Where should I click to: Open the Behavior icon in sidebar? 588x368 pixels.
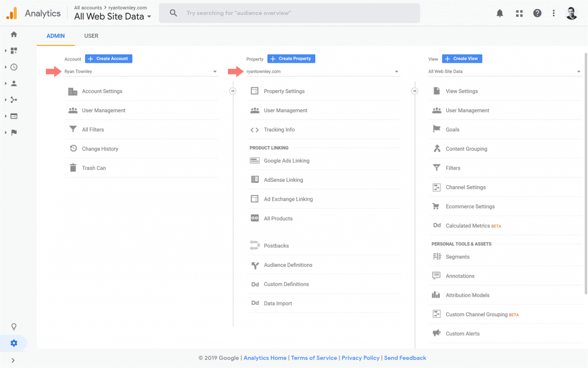14,116
